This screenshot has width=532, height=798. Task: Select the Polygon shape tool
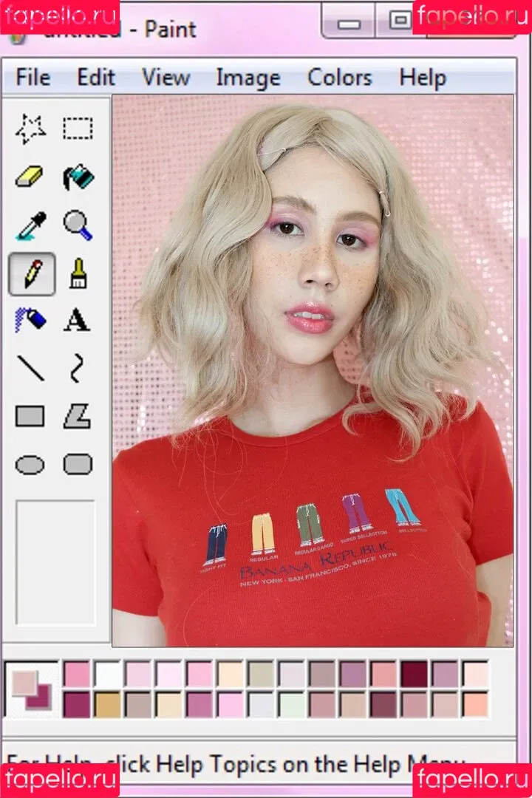[77, 416]
